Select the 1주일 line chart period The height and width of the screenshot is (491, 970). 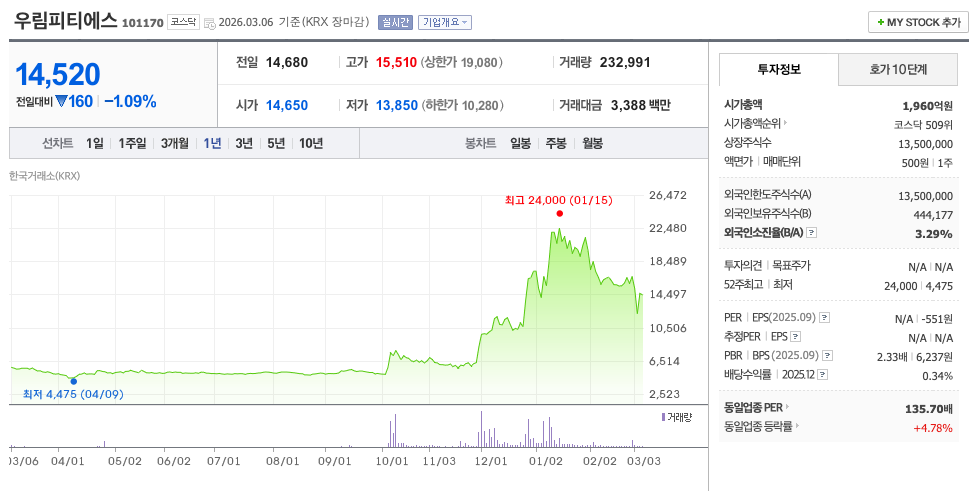[132, 143]
